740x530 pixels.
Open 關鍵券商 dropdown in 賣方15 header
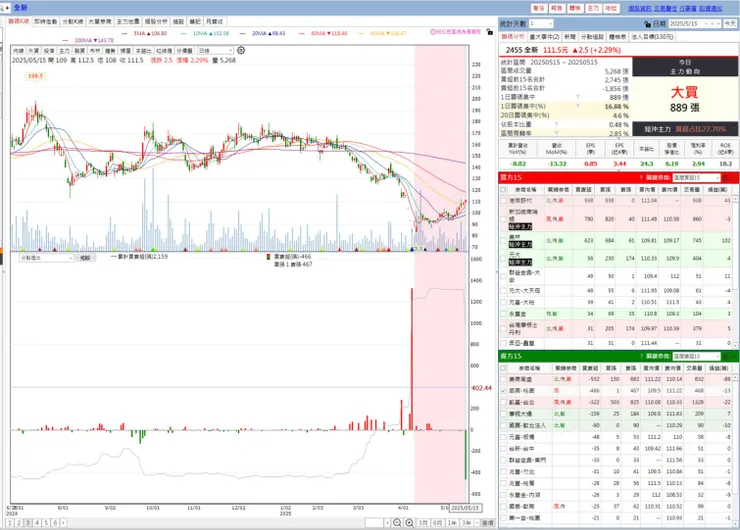coord(697,356)
